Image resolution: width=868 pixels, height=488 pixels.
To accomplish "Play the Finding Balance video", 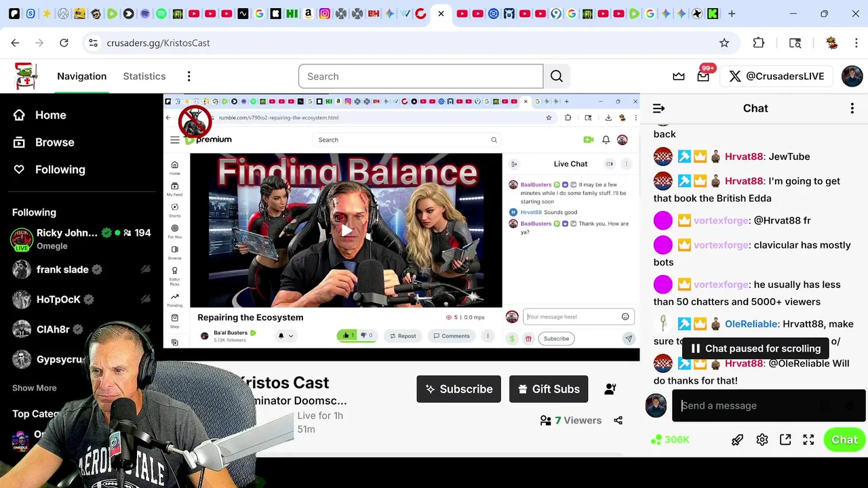I will point(347,230).
